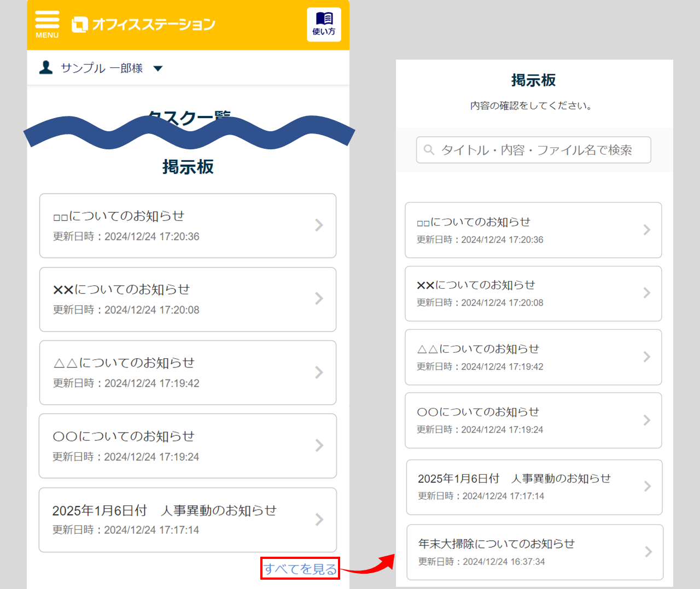This screenshot has height=589, width=700.
Task: Open right panel △△についてのお知らせ
Action: 525,357
